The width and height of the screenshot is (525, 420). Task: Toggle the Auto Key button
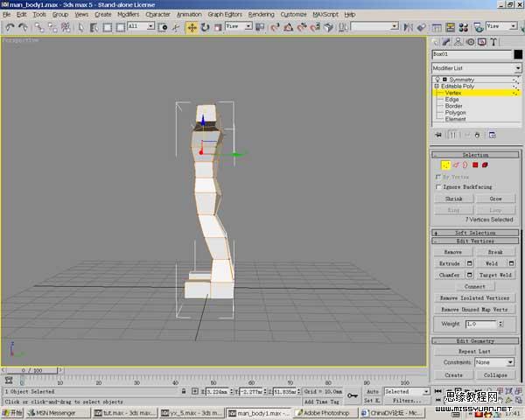[373, 391]
